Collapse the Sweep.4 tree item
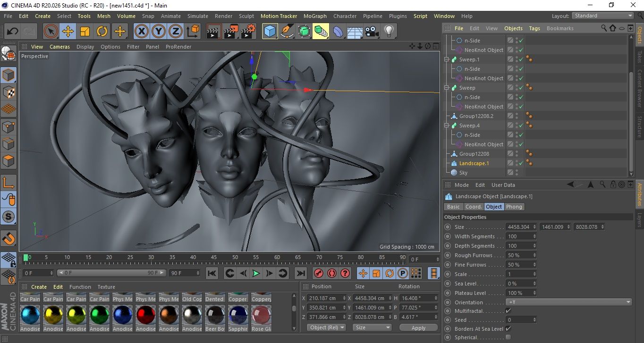The width and height of the screenshot is (644, 343). coord(447,125)
